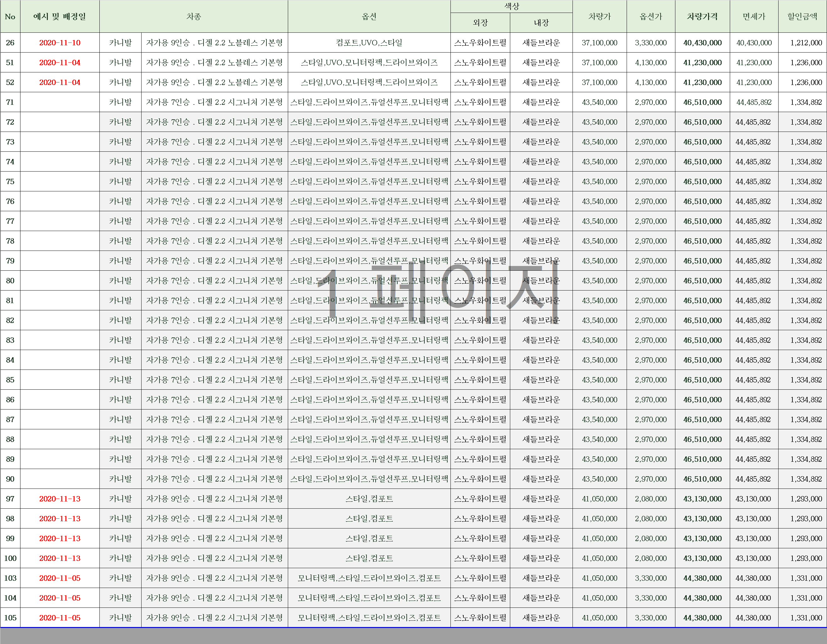
Task: Click the 할인금액 column header
Action: coord(802,17)
